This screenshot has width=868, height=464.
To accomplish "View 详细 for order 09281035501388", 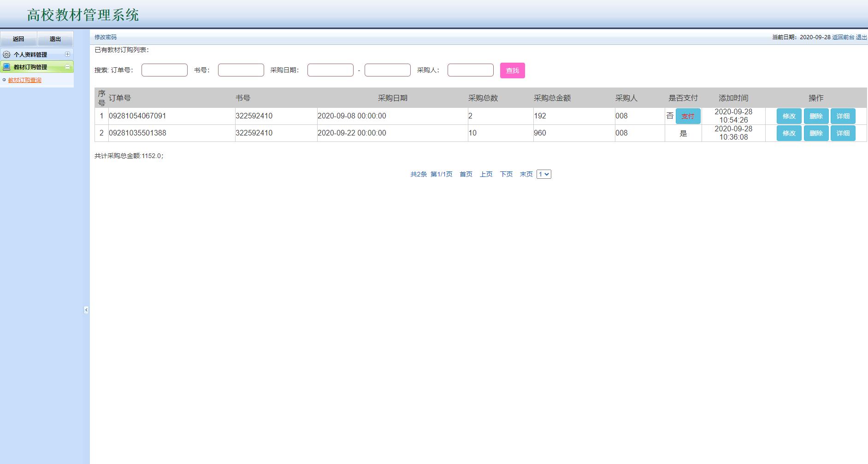I will [x=843, y=133].
